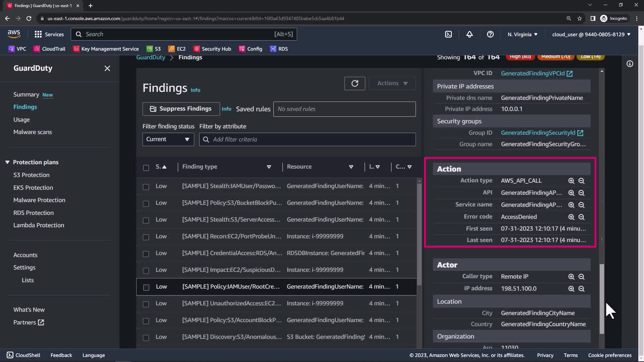Go to Malware scans in sidebar
Viewport: 644px width, 362px height.
coord(33,132)
